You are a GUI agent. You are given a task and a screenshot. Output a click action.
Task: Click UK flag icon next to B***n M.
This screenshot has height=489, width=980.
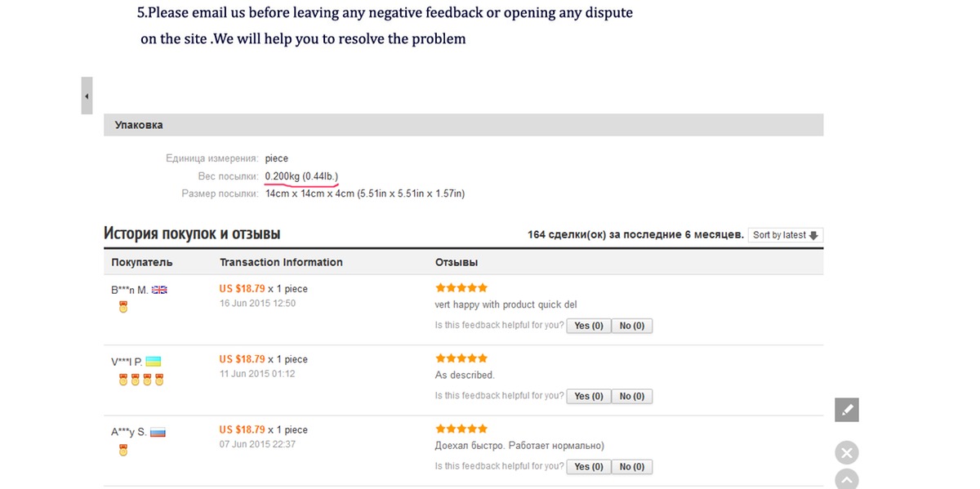[x=159, y=290]
